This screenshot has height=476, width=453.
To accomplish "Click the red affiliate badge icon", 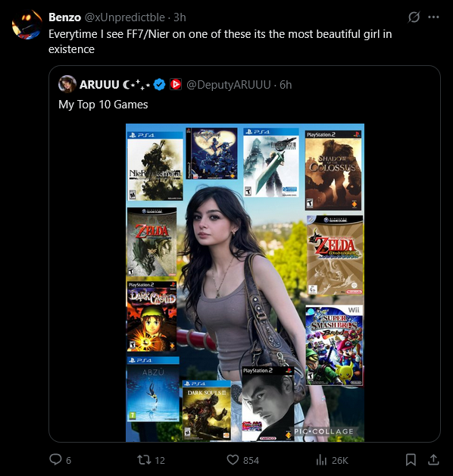I will tap(176, 84).
